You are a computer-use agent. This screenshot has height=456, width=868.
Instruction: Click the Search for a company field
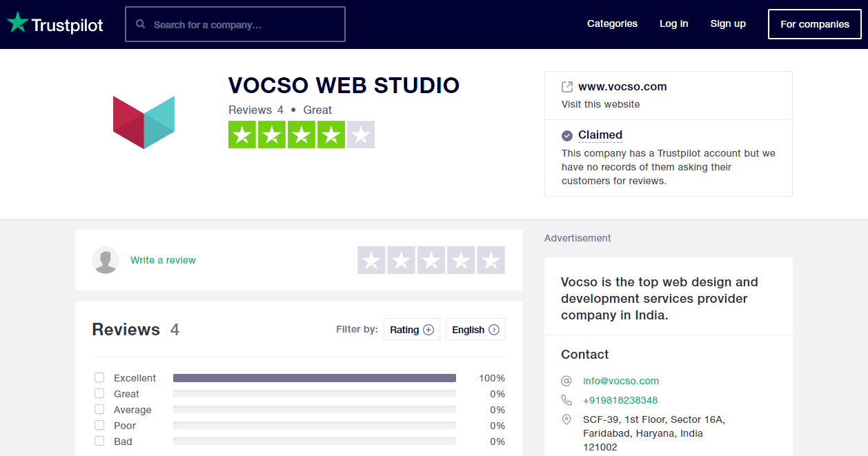tap(235, 24)
